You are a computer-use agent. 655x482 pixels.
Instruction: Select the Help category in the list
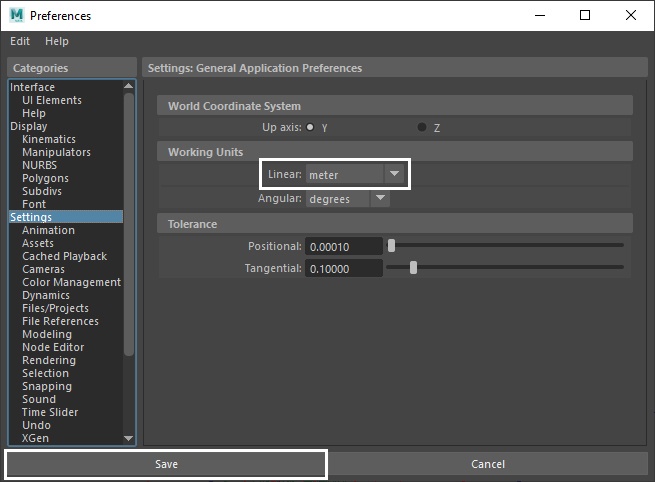[x=34, y=113]
